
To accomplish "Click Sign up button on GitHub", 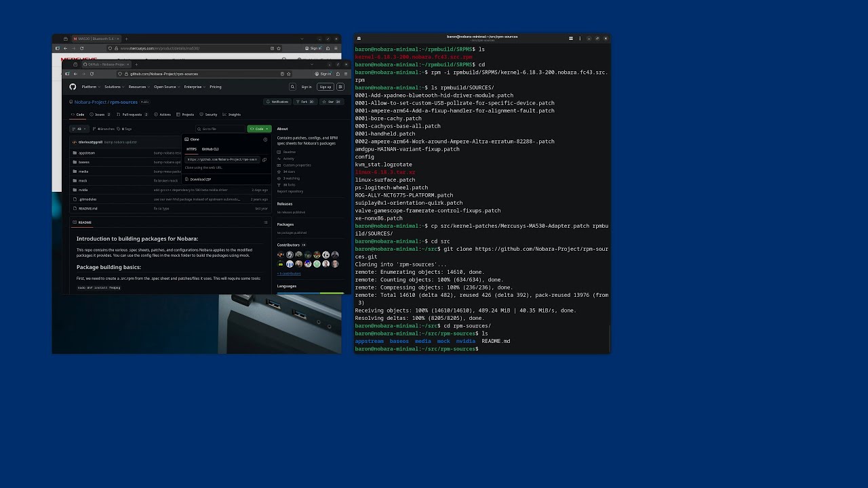I will tap(325, 87).
